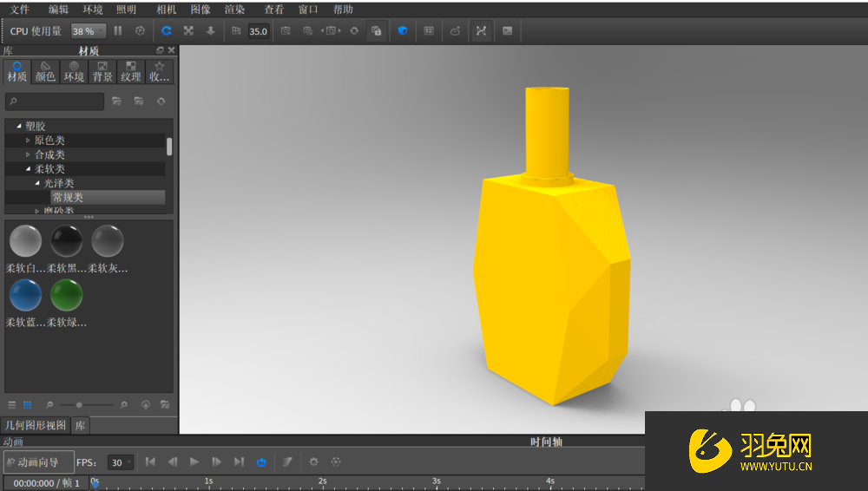Screen dimensions: 868x491
Task: Open the CPU usage percentage dropdown
Action: (x=89, y=31)
